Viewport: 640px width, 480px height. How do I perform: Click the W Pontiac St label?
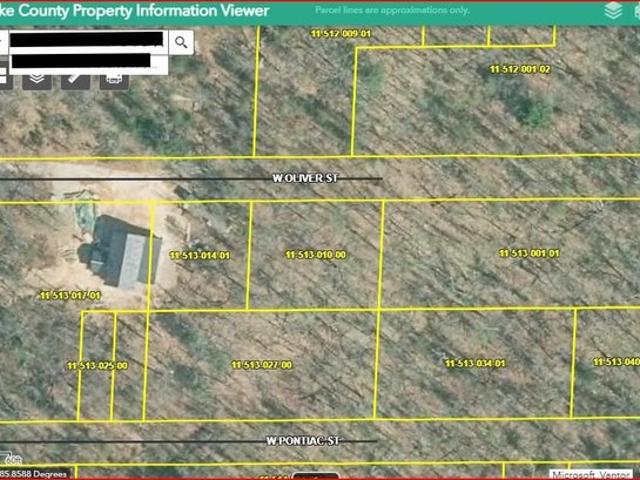(x=304, y=440)
